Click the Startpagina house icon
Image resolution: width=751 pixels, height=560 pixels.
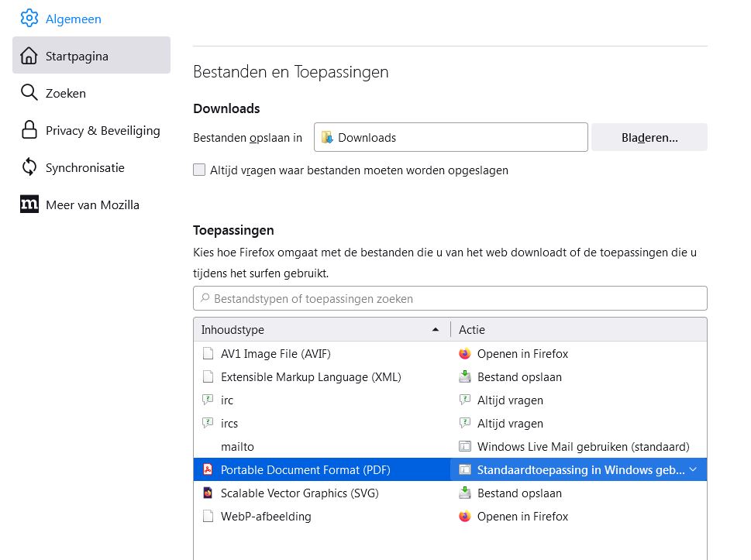click(x=29, y=56)
